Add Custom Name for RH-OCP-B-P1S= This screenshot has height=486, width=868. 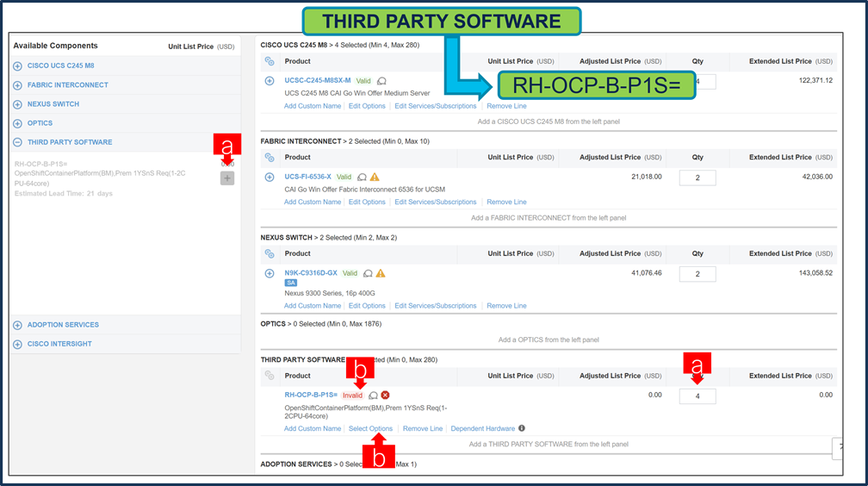(x=313, y=428)
